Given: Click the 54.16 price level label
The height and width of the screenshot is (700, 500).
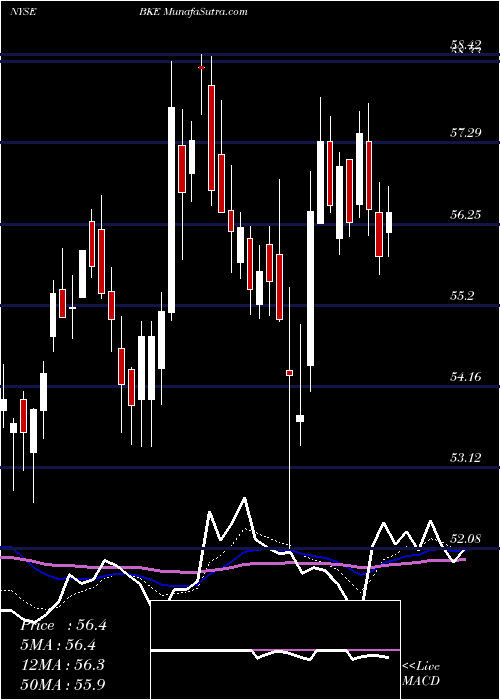Looking at the screenshot, I should pos(466,377).
